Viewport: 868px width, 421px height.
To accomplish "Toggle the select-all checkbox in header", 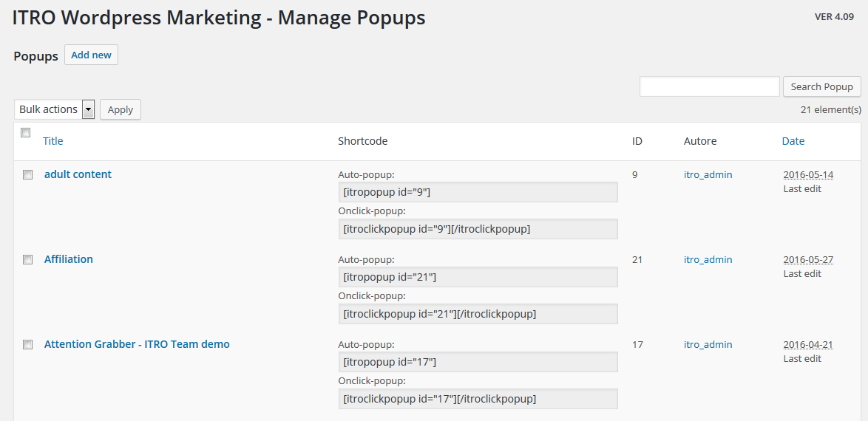I will [x=25, y=132].
